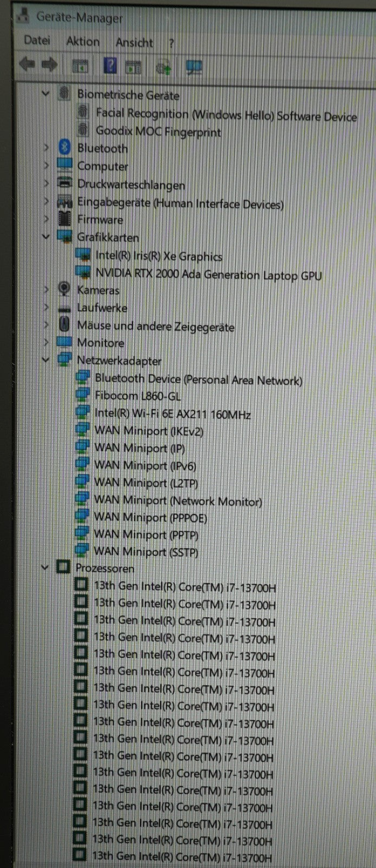Select WAN Miniport (SSTP)

tap(146, 552)
